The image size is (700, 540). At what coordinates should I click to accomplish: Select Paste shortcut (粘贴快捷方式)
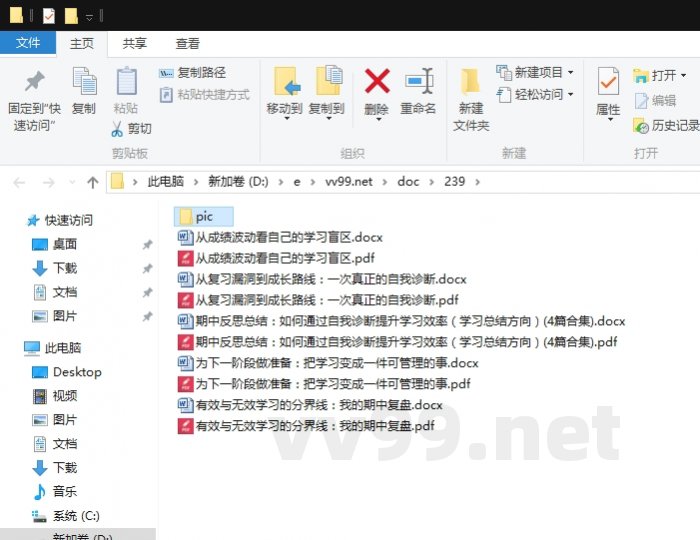[x=204, y=95]
